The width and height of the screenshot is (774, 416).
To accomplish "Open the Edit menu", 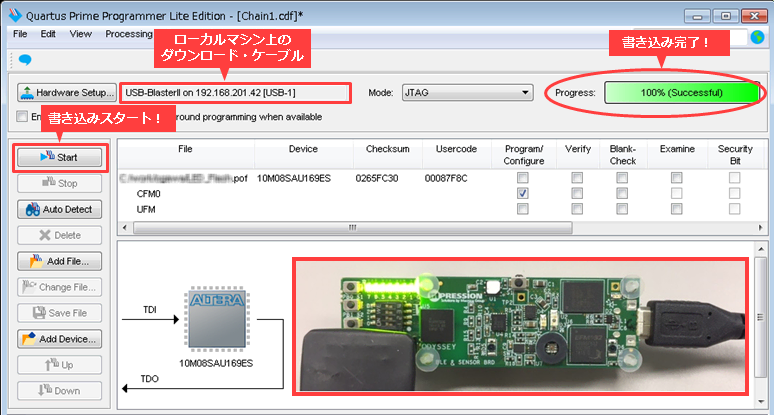I will pyautogui.click(x=48, y=34).
